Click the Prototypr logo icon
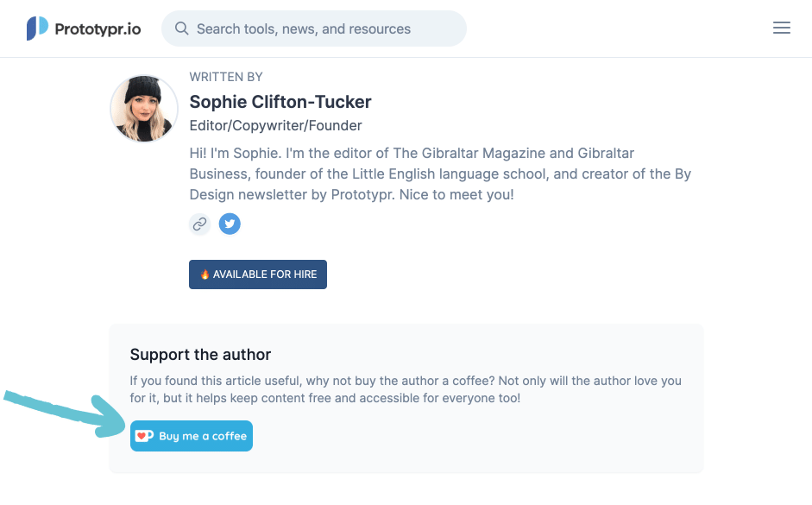Viewport: 812px width, 505px height. [x=37, y=28]
